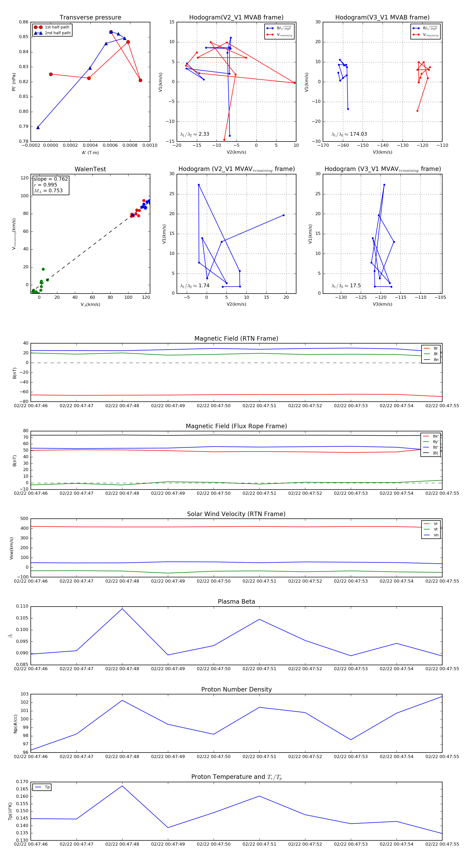473x868 pixels.
Task: Click "02/22 00:47:50" tick under Plasma Beta plot
Action: pos(213,669)
